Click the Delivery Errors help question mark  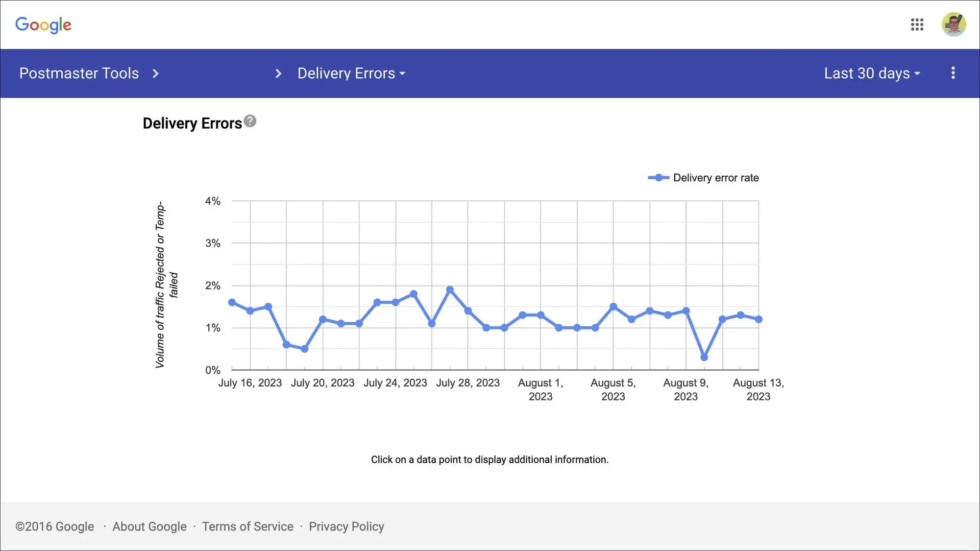tap(250, 121)
